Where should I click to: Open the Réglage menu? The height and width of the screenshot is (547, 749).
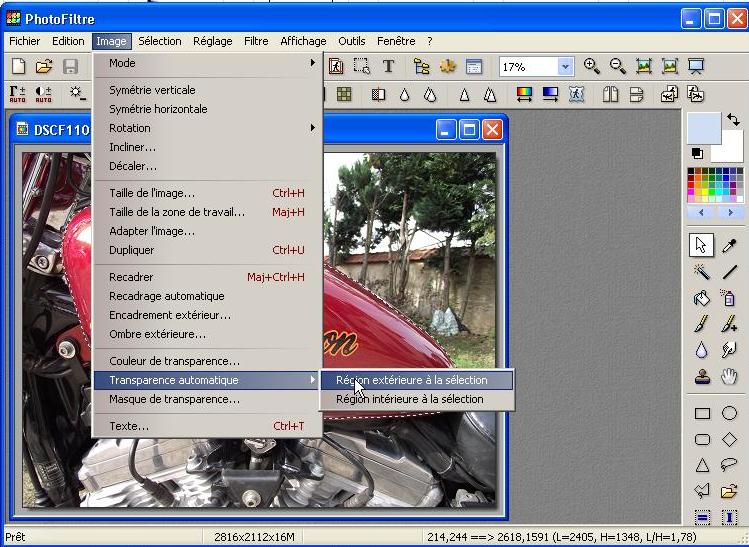(x=213, y=41)
